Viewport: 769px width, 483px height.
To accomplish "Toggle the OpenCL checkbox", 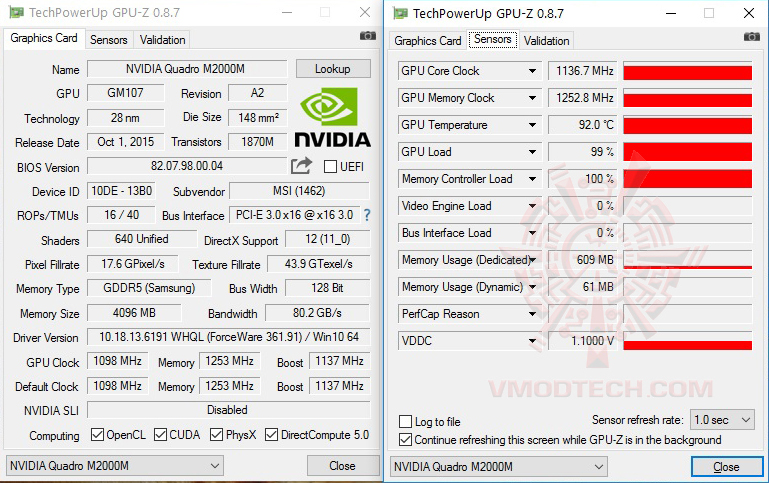I will [97, 435].
